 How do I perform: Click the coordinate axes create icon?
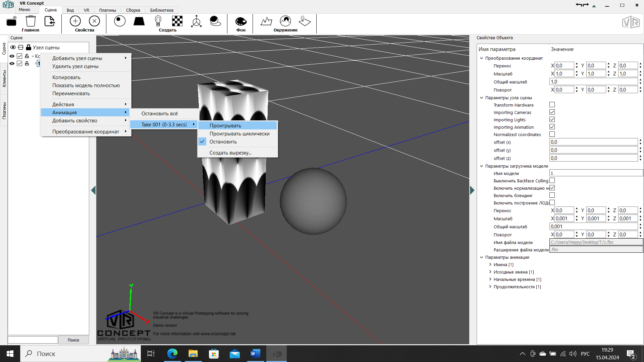[x=196, y=21]
